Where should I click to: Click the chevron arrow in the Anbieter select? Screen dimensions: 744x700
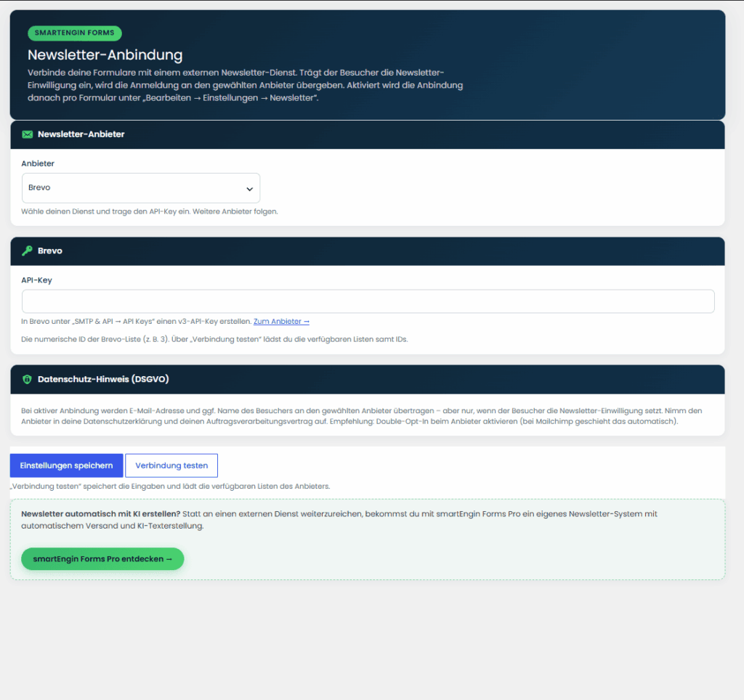(250, 189)
